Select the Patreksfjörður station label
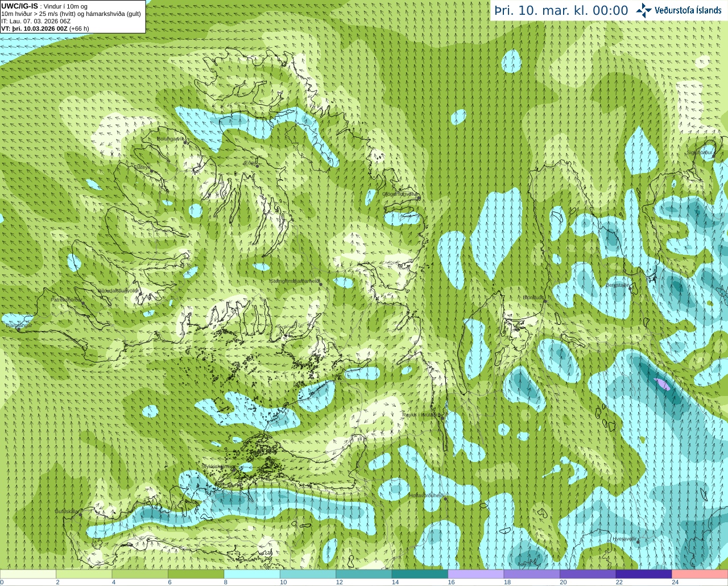Screen dimensions: 728x586 tap(66, 300)
